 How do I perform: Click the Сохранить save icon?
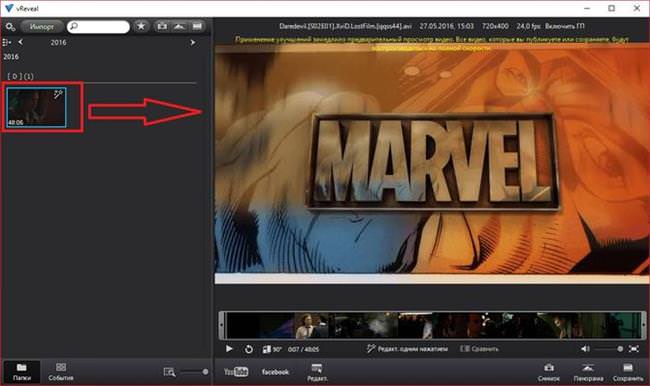click(628, 372)
